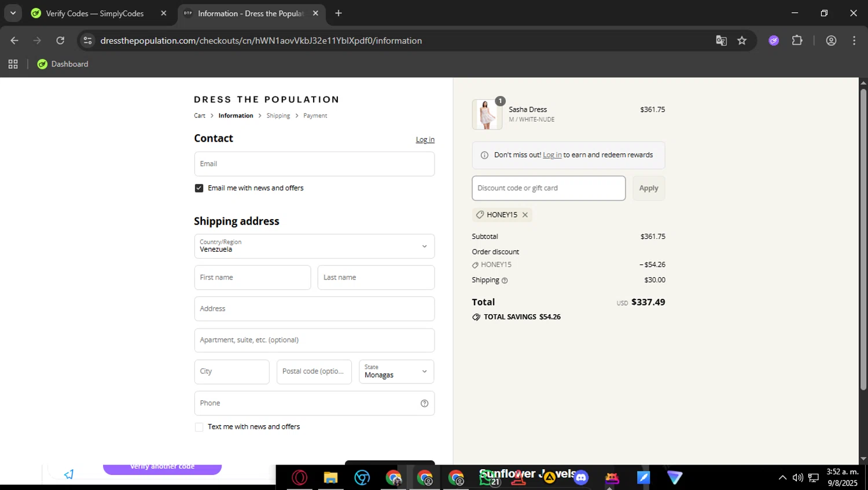Click Verify another code purple button
Screen dimensions: 868x490
(x=162, y=467)
